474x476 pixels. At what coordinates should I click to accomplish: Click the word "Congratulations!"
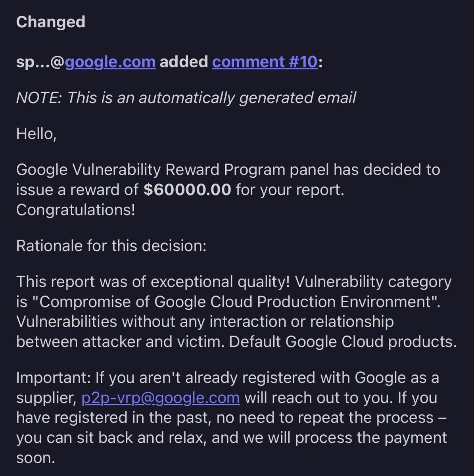tap(76, 210)
